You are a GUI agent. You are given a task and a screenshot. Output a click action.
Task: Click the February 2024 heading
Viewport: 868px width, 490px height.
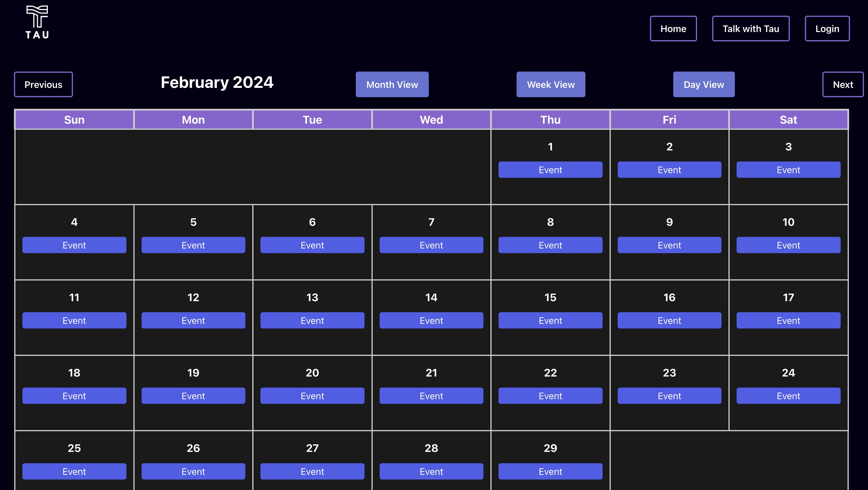pyautogui.click(x=217, y=82)
